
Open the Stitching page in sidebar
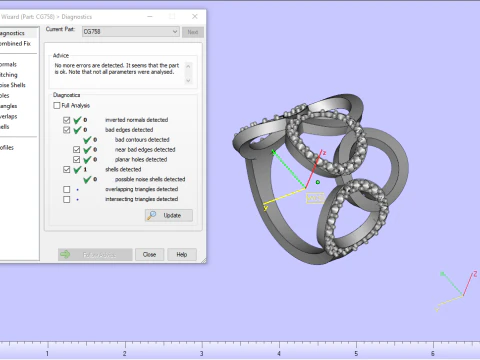tap(9, 75)
